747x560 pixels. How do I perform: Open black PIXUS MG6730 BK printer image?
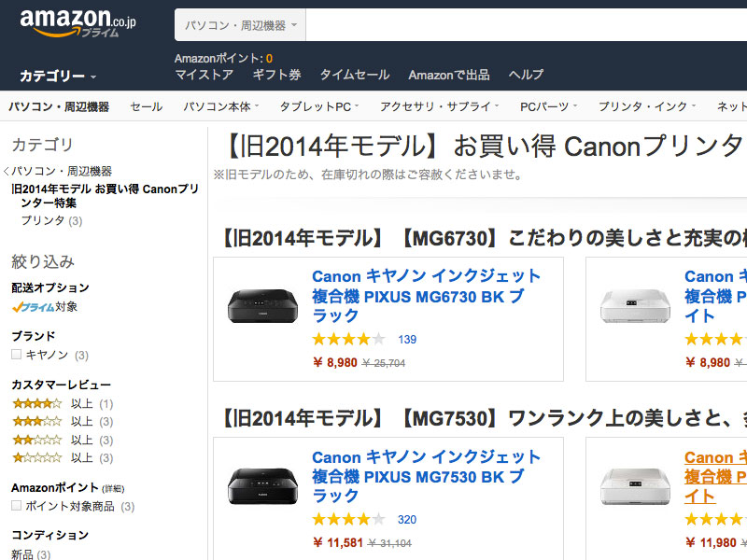(263, 307)
